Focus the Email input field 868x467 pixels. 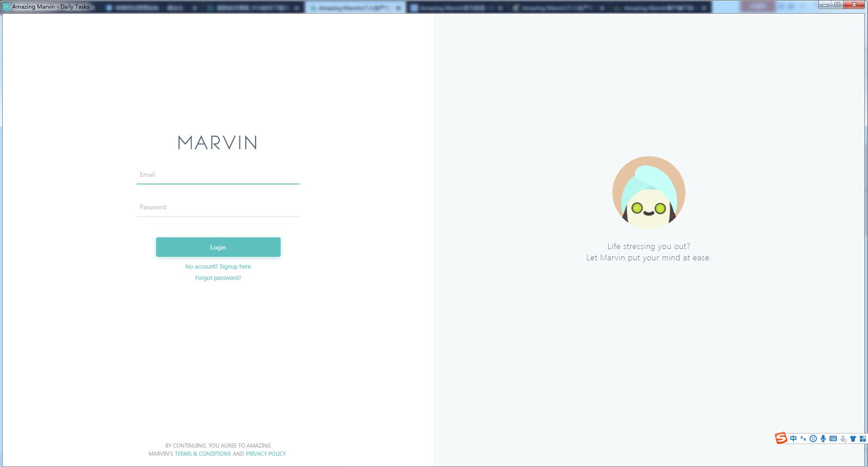pyautogui.click(x=218, y=175)
